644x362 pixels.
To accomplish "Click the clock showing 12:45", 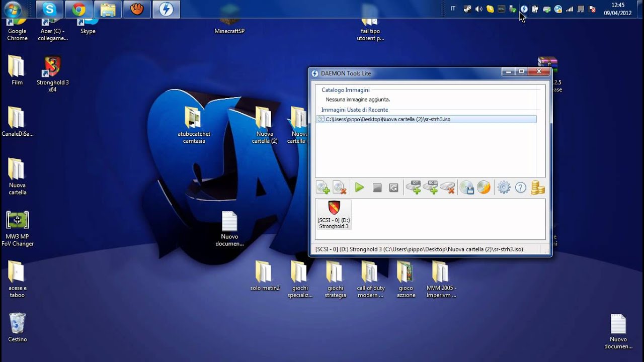I will [618, 9].
